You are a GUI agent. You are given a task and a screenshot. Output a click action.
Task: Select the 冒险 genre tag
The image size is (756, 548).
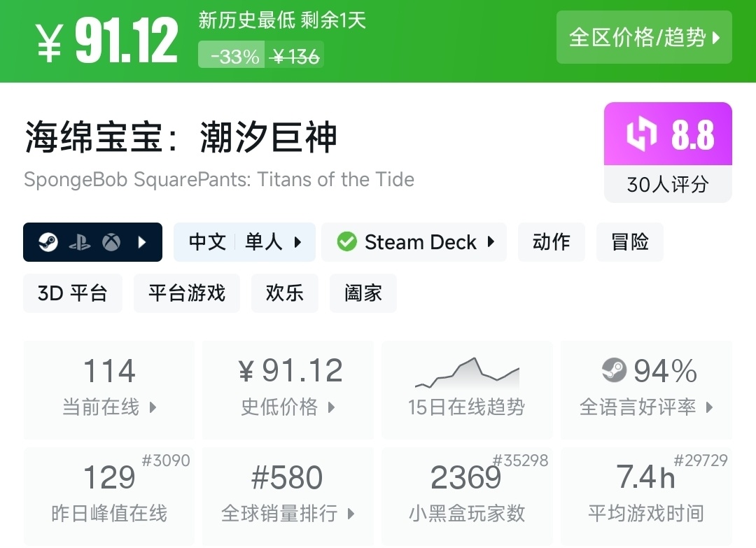(x=630, y=242)
